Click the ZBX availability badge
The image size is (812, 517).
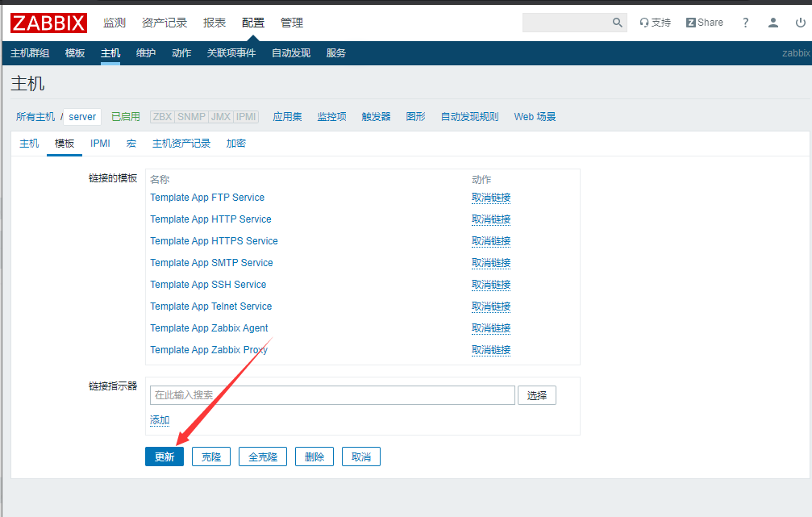click(162, 117)
